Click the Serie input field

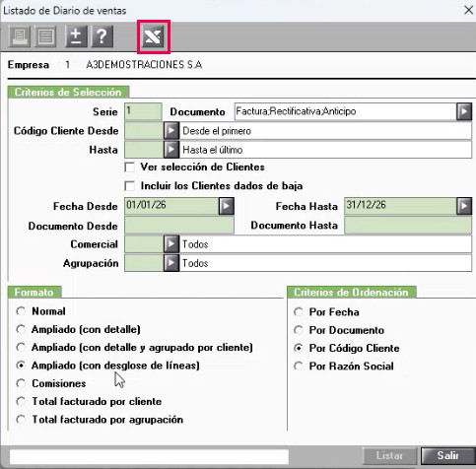(143, 111)
